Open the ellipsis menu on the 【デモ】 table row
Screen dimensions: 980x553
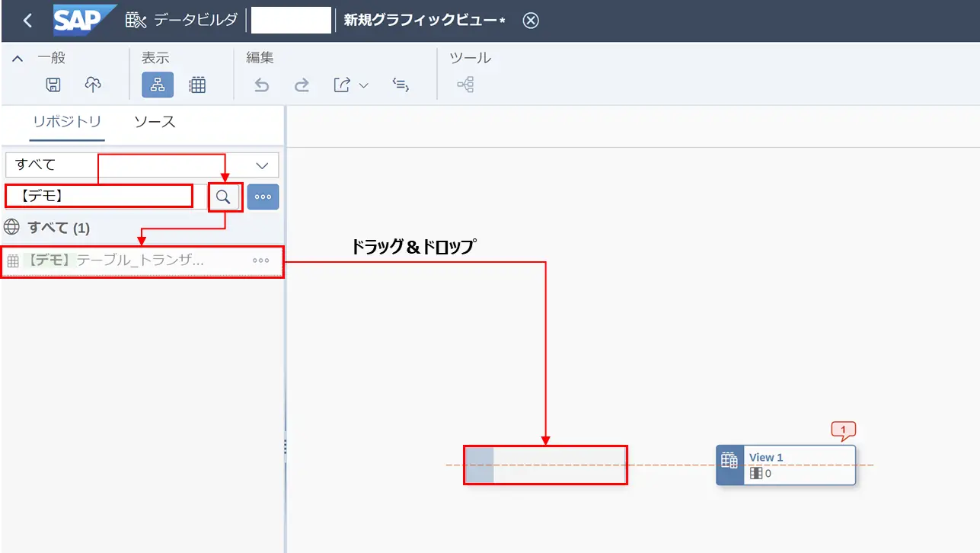pos(261,261)
